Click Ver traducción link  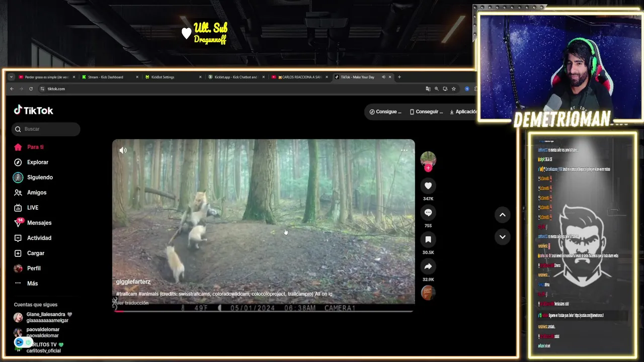(x=133, y=303)
